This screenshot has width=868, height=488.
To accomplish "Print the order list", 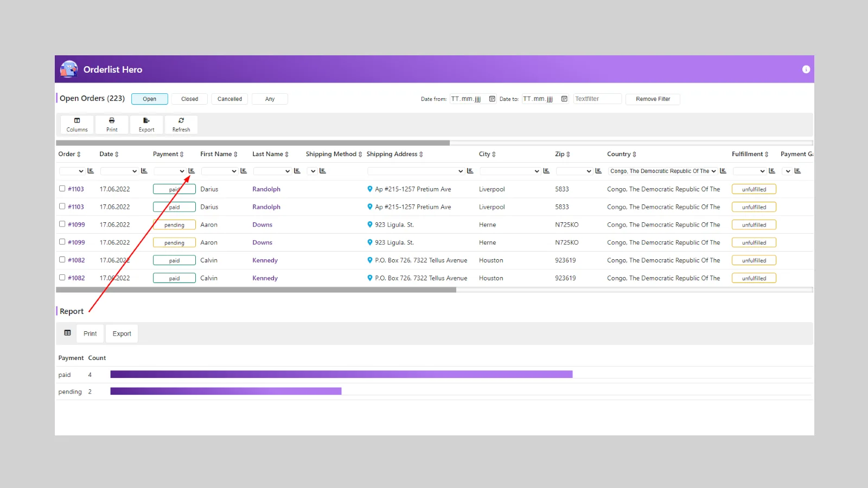I will (112, 125).
